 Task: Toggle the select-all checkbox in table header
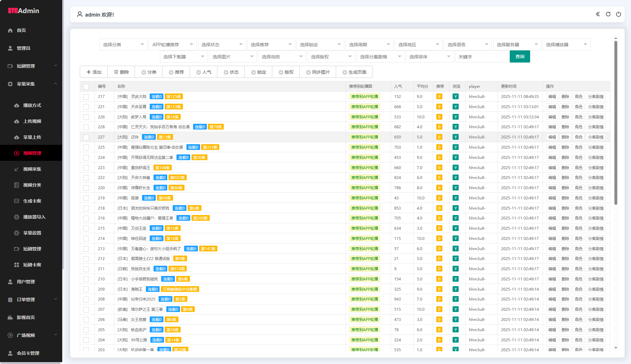tap(86, 86)
